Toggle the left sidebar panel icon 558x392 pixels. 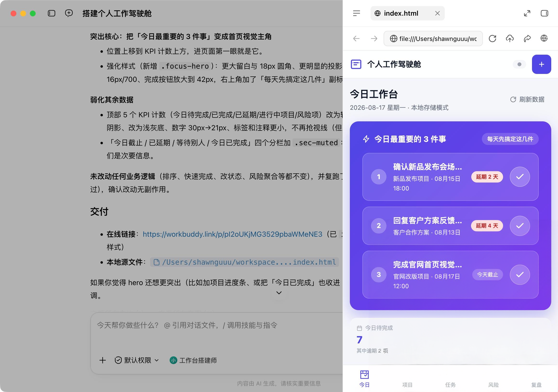52,13
